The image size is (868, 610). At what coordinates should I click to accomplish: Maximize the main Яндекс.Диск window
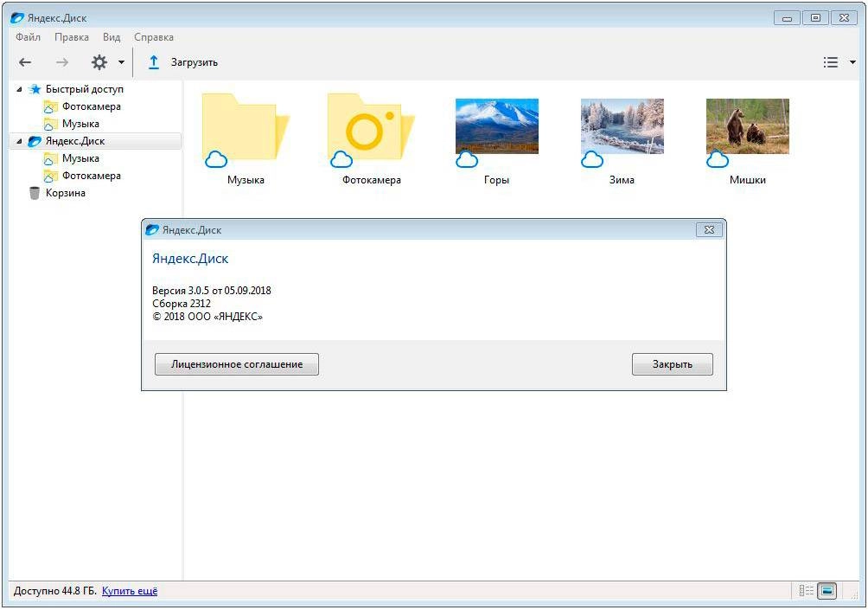click(815, 17)
